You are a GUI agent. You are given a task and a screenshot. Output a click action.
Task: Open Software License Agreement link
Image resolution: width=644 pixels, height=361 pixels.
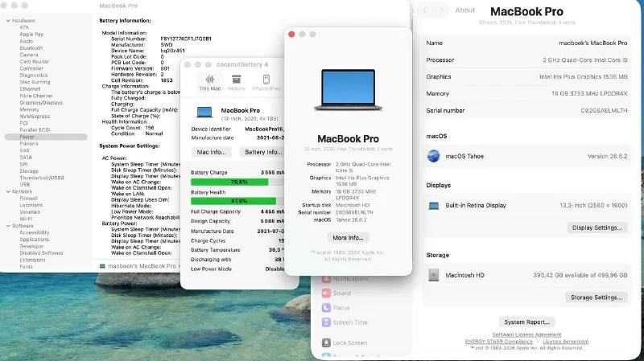526,334
